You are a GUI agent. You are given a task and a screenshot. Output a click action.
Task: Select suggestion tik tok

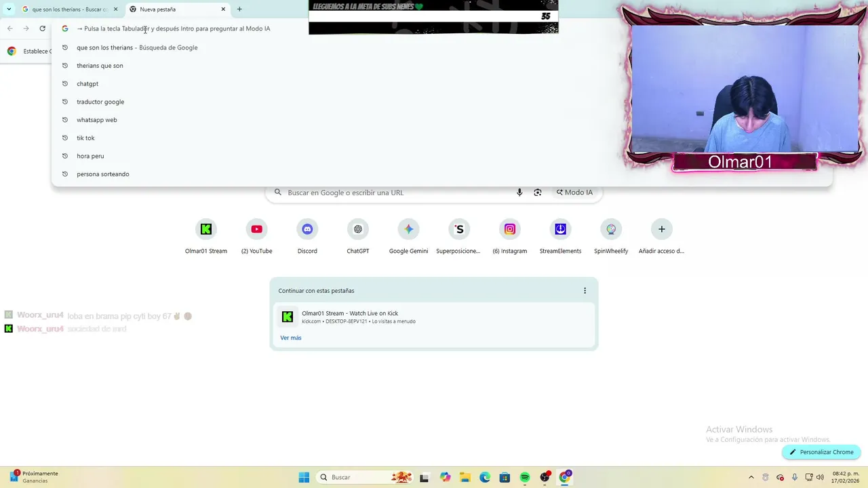pos(441,138)
